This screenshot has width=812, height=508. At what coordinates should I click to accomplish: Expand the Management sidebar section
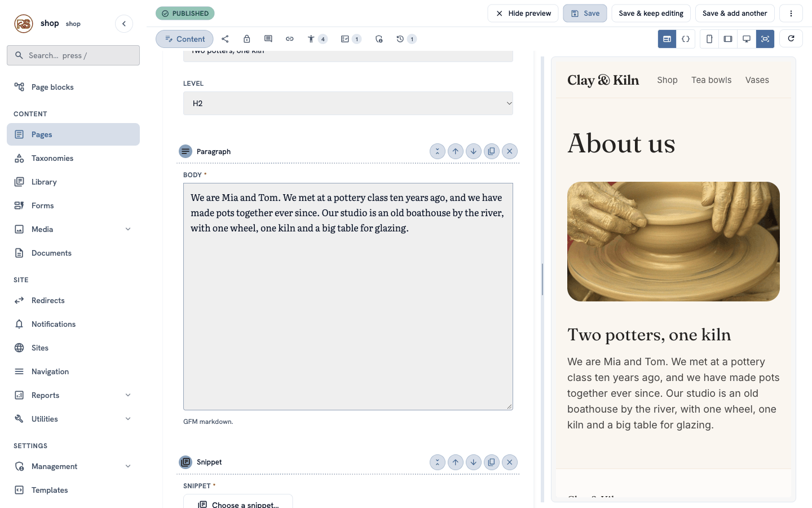128,466
